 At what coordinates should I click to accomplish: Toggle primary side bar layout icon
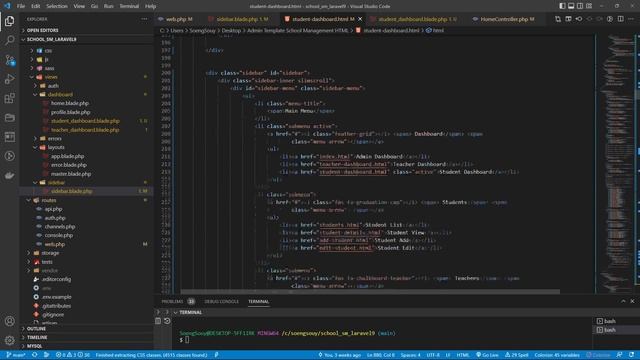pos(562,6)
